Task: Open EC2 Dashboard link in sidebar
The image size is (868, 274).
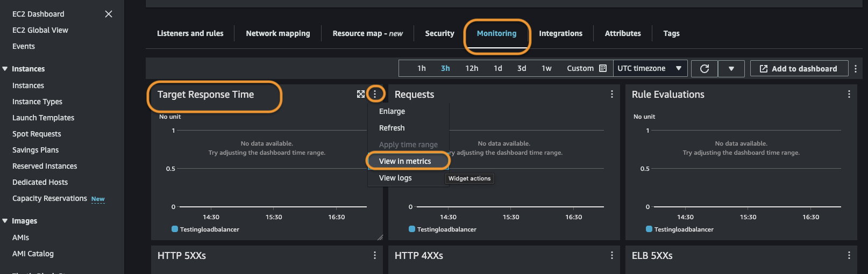Action: coord(38,14)
